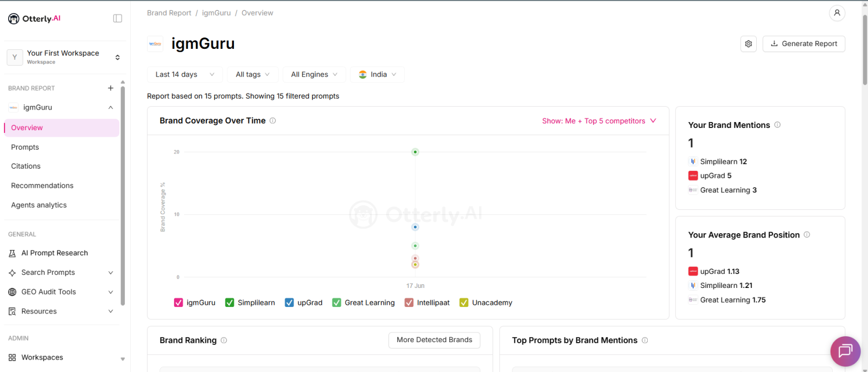Screen dimensions: 868x372
Task: Click the top green data point at 20
Action: [x=415, y=152]
